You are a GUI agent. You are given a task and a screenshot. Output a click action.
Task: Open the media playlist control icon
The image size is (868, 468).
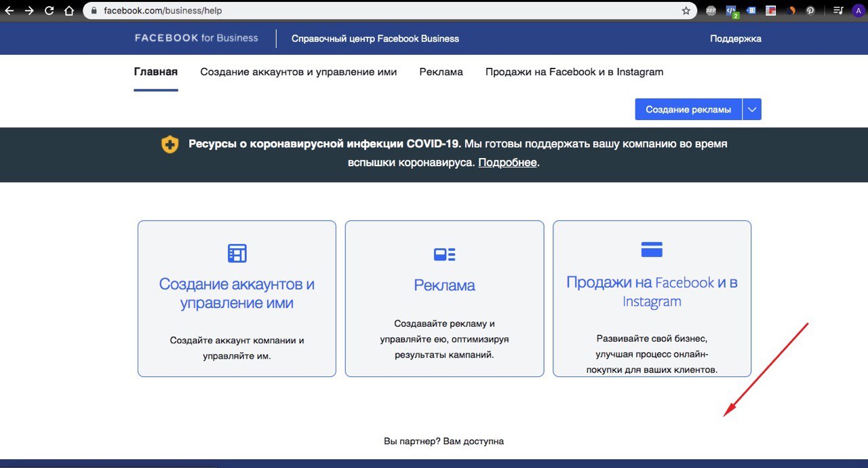(838, 11)
